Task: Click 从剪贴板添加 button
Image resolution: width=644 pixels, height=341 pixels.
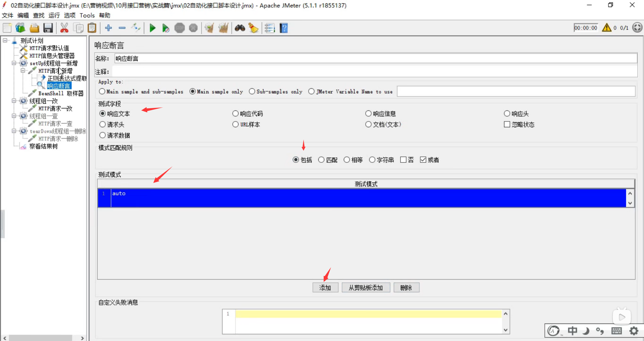Action: pyautogui.click(x=366, y=288)
